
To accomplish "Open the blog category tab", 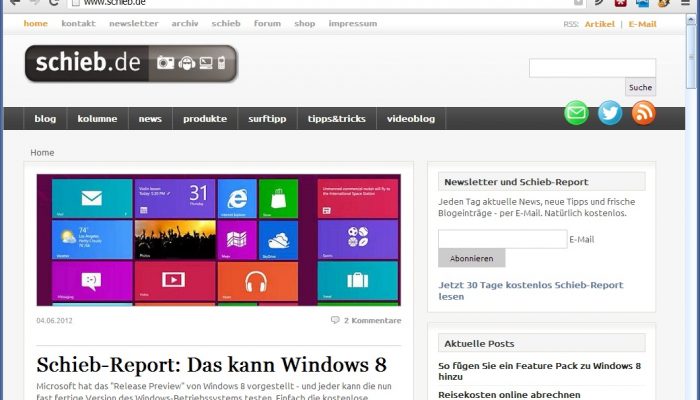I will (45, 119).
